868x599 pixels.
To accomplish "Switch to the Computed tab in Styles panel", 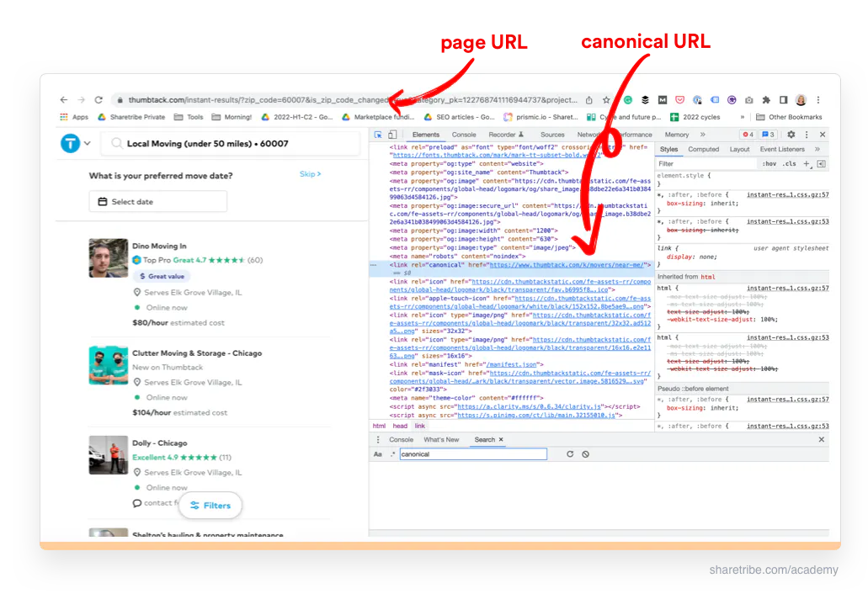I will tap(704, 149).
